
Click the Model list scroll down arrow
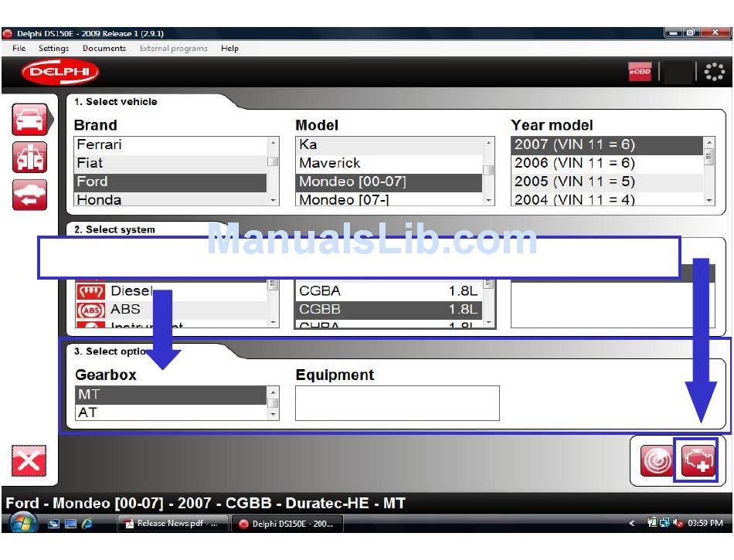(489, 200)
